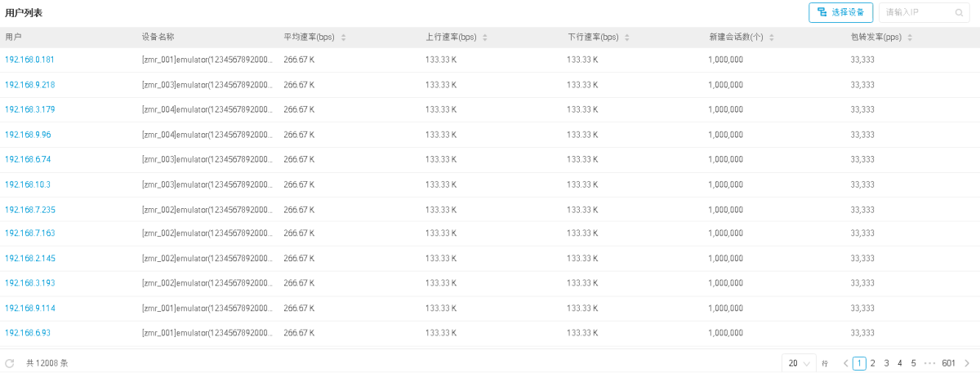Viewport: 980px width, 373px height.
Task: Open user link 192.168.9.218
Action: pos(29,85)
